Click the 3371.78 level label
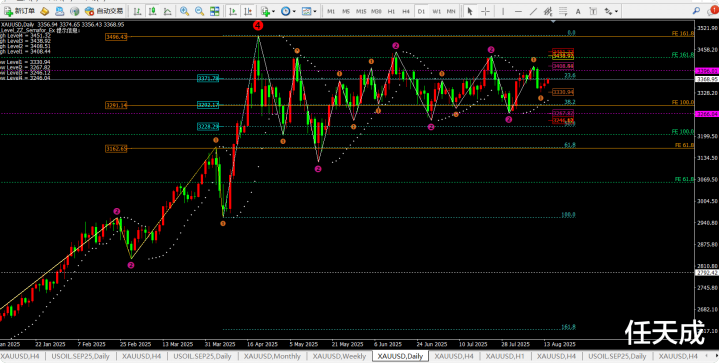 208,79
